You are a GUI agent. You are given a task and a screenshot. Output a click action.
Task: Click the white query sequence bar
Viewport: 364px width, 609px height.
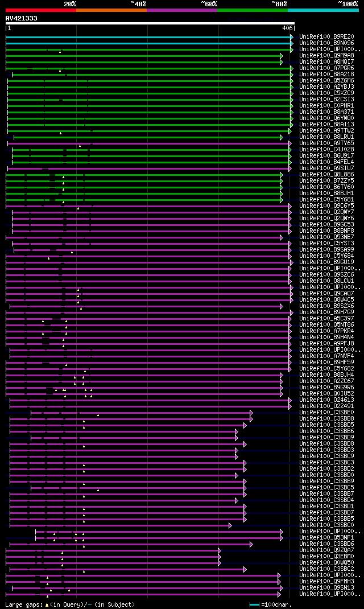coord(150,23)
